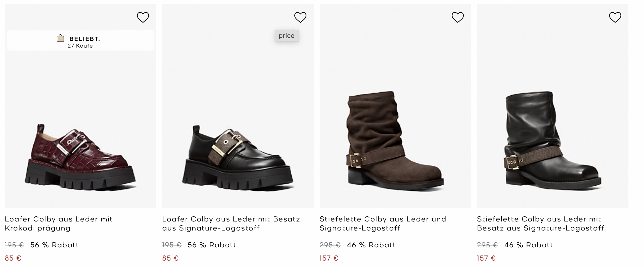Open Stiefelette Colby aus Leder und Signature-Logostoff
644x266 pixels.
383,224
